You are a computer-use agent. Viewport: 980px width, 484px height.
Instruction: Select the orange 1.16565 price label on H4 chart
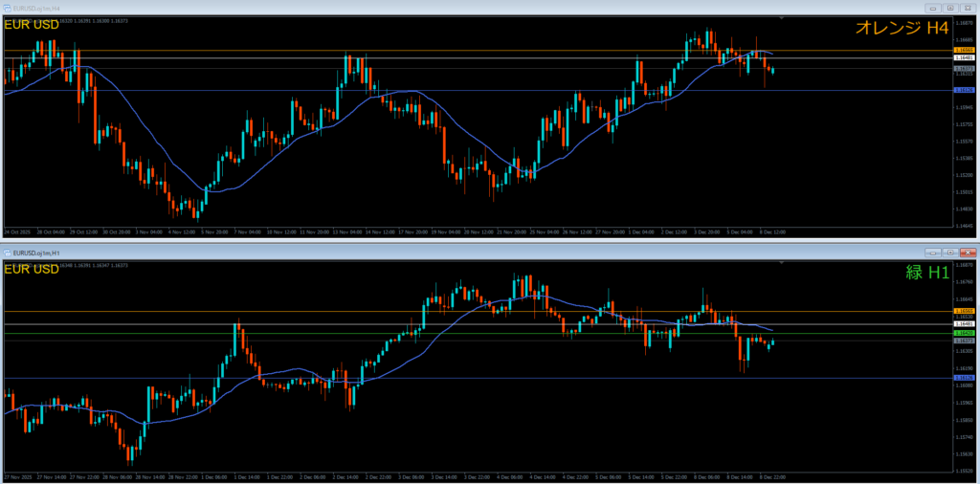coord(963,48)
